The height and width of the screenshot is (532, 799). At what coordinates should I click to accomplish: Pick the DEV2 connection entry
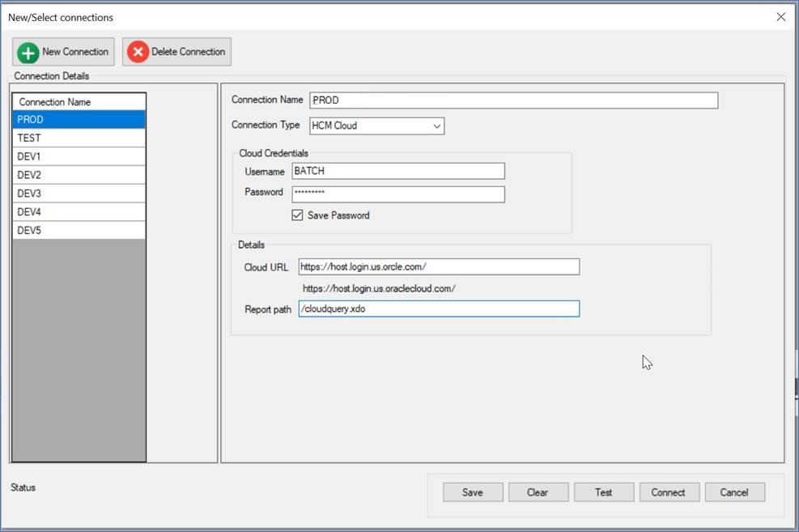[79, 175]
